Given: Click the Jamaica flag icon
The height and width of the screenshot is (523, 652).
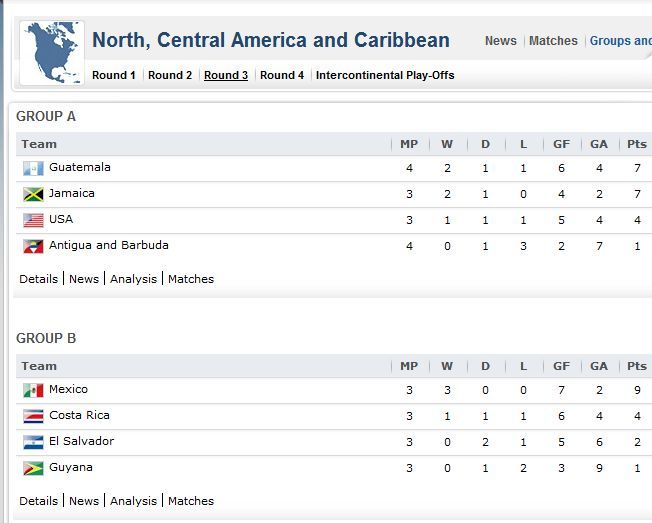Looking at the screenshot, I should point(33,194).
